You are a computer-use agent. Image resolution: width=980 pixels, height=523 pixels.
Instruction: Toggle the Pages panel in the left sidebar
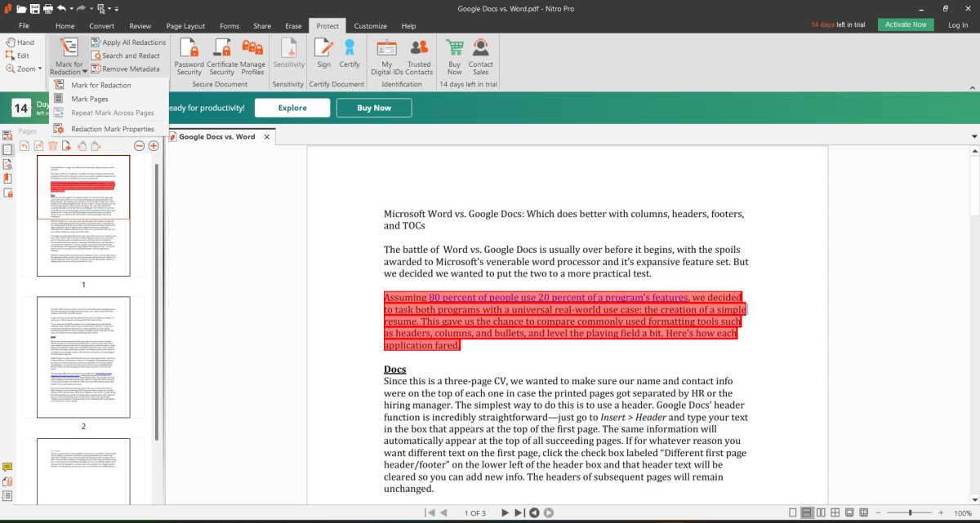(x=8, y=149)
